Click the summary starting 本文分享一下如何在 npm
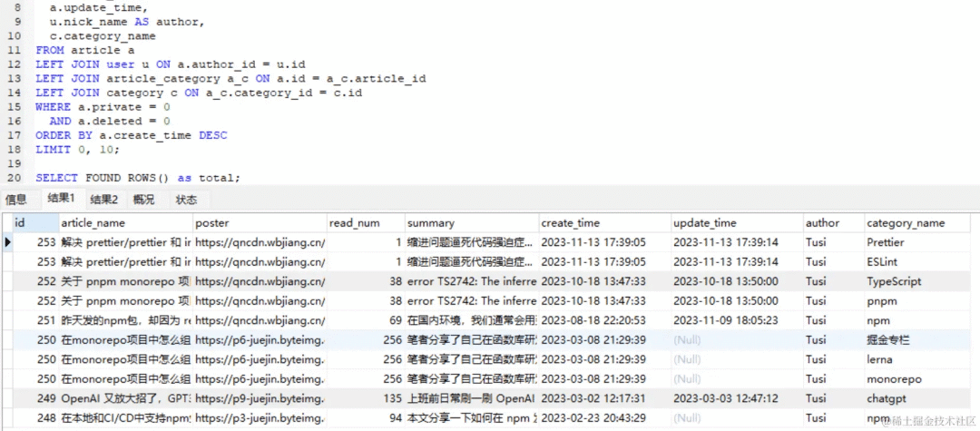The image size is (980, 431). (472, 418)
